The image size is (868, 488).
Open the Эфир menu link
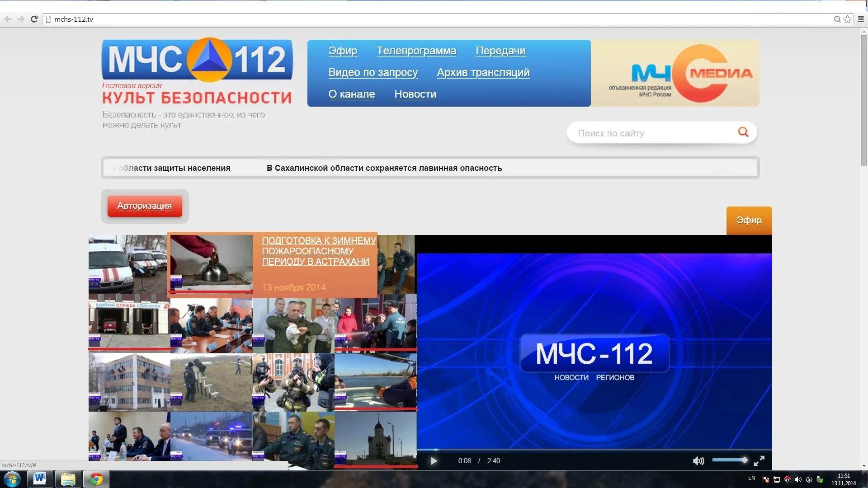(343, 51)
